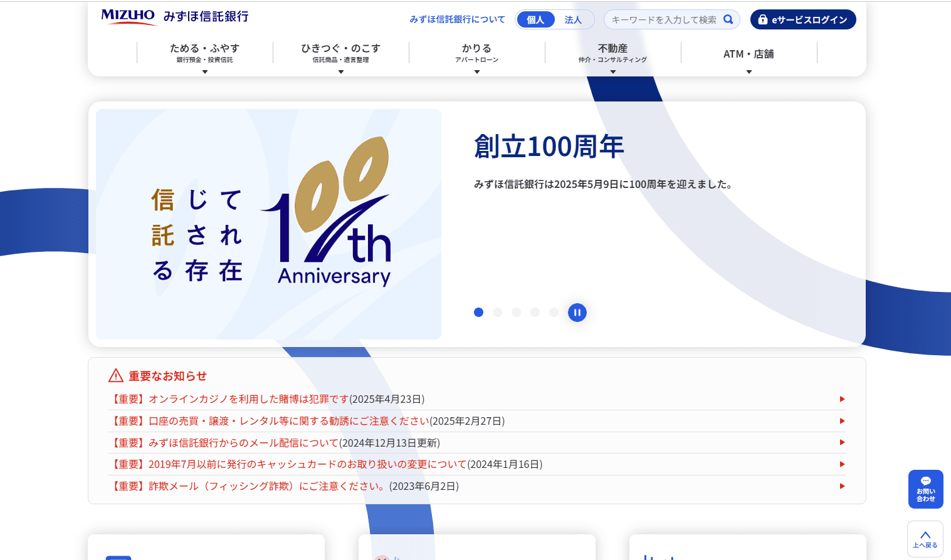Image resolution: width=951 pixels, height=560 pixels.
Task: Click the arrow on the 詐欺メール notice
Action: tap(842, 486)
